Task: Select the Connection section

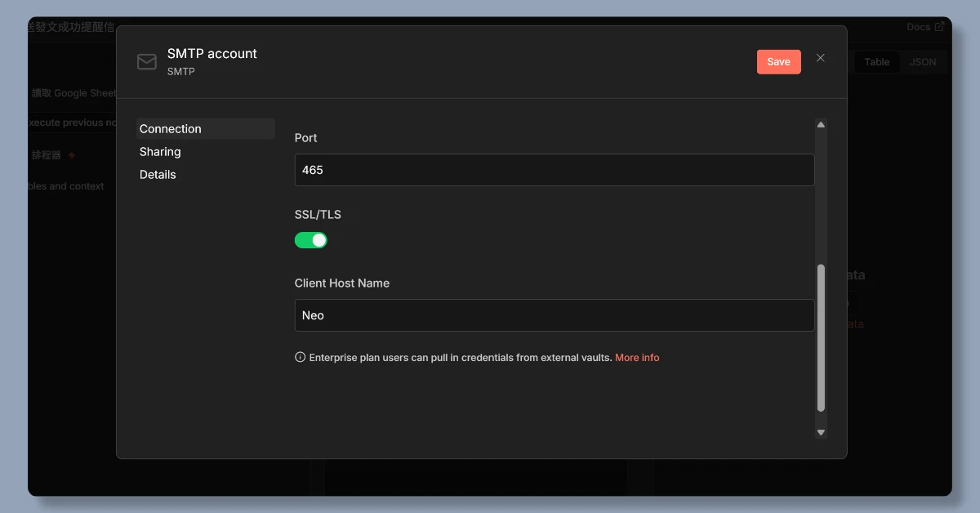Action: point(205,129)
